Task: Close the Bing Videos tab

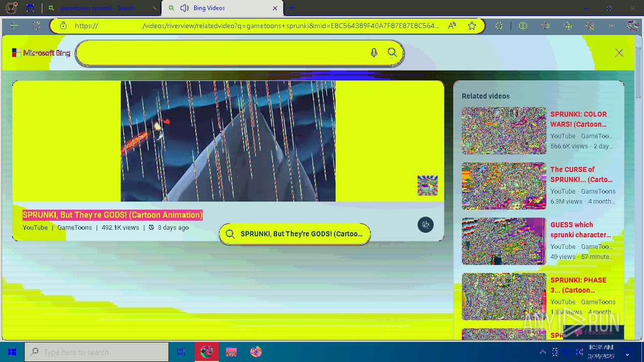Action: click(275, 8)
